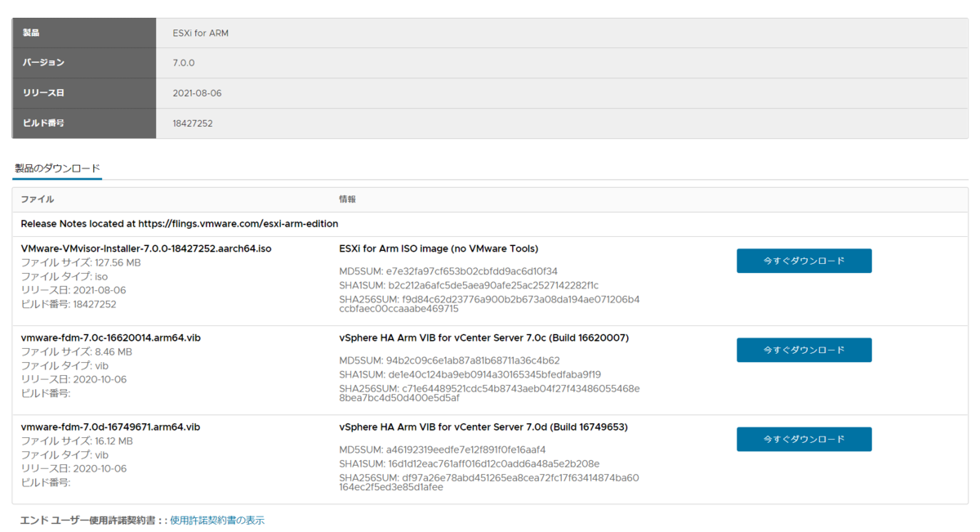Image resolution: width=980 pixels, height=532 pixels.
Task: Click MD5SUM a46192319eedfe7e12f891f0fe16aaf4
Action: (443, 449)
